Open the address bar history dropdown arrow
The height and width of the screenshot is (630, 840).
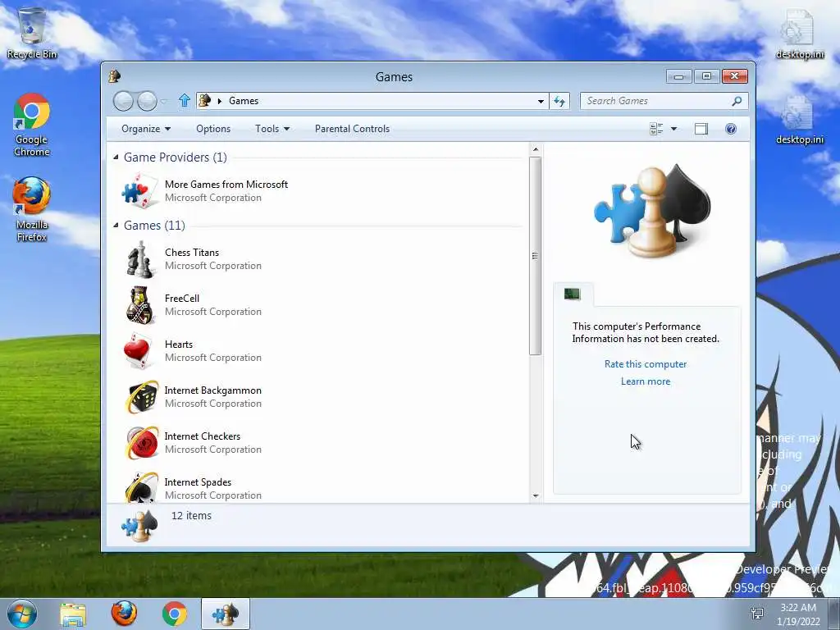541,101
